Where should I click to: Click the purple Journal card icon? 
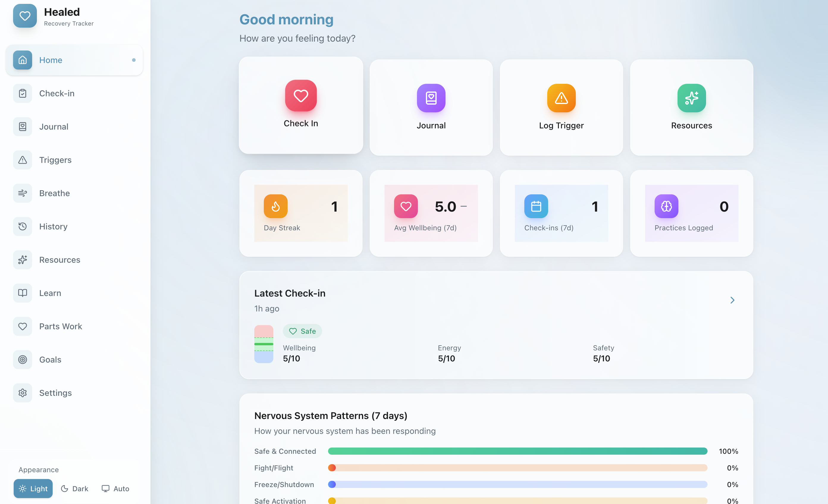click(431, 98)
